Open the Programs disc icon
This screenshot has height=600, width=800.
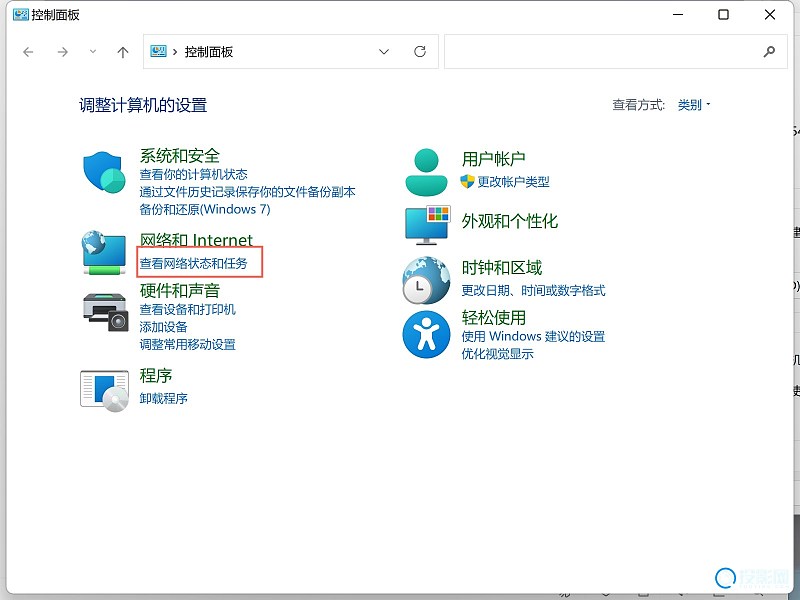(x=105, y=390)
